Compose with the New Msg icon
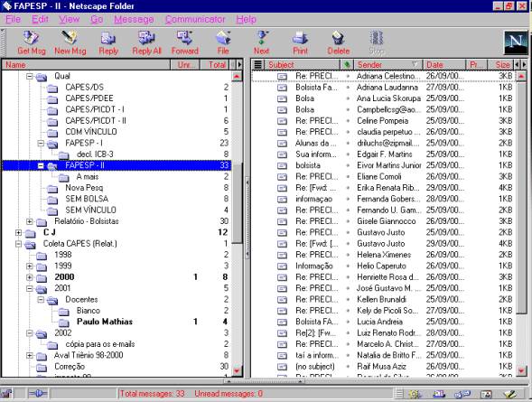Screen dimensions: 532x402 click(x=70, y=42)
